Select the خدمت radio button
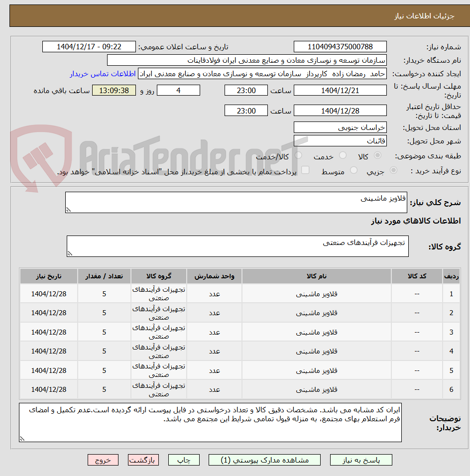 tap(343, 155)
